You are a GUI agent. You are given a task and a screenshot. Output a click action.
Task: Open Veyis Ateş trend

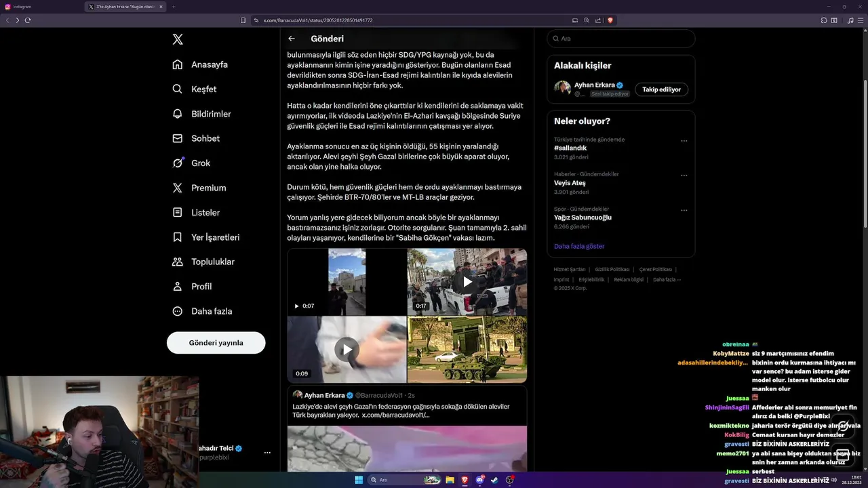570,183
